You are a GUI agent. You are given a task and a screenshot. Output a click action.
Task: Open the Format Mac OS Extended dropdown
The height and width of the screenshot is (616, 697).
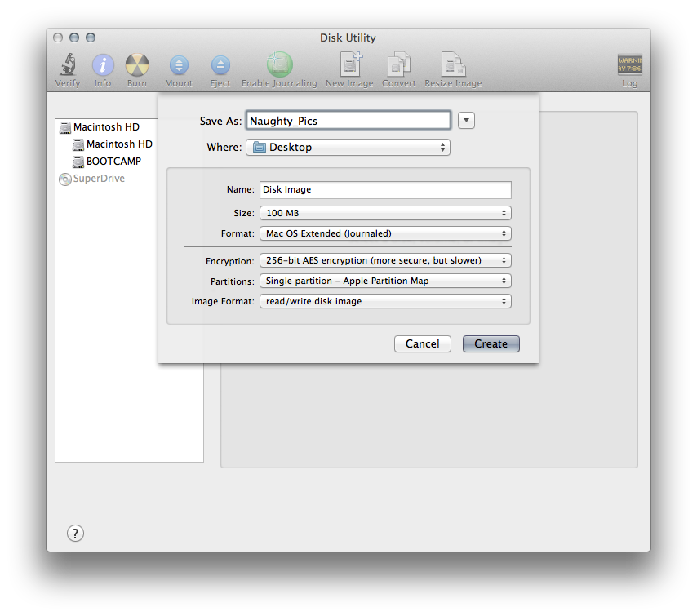[x=385, y=233]
